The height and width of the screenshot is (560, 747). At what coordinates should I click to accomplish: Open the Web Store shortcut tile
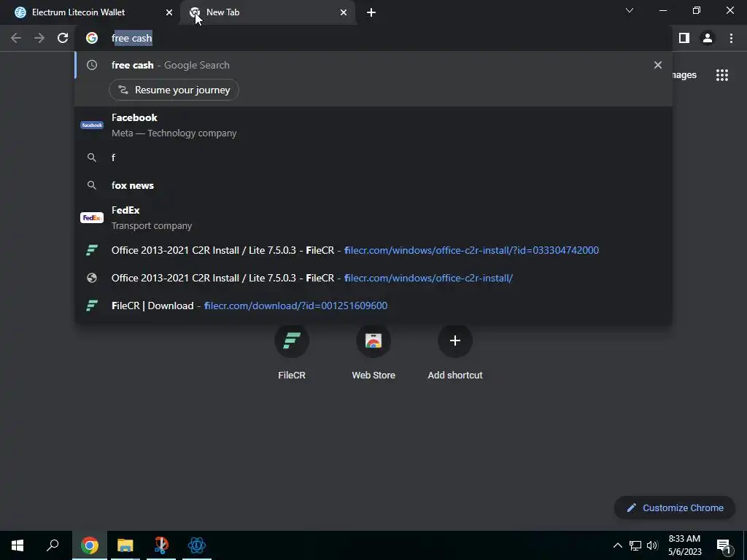point(373,353)
